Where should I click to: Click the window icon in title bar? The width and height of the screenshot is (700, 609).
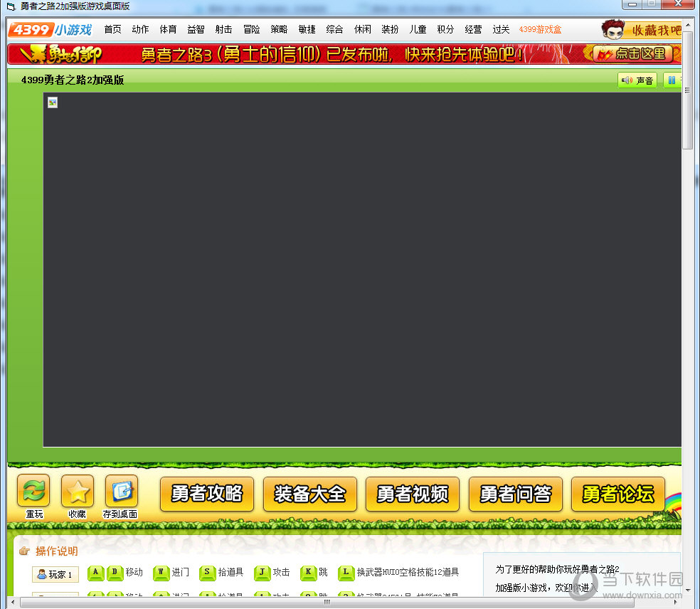click(11, 6)
